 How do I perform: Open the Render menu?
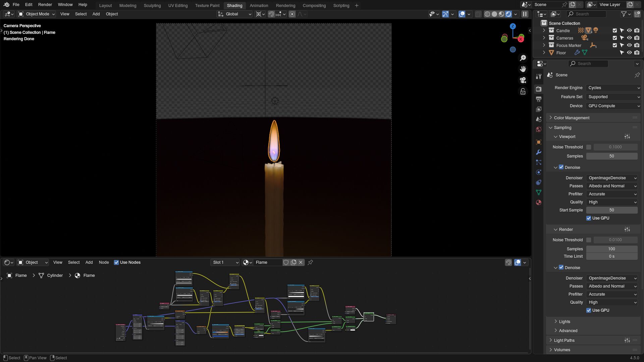click(x=45, y=5)
